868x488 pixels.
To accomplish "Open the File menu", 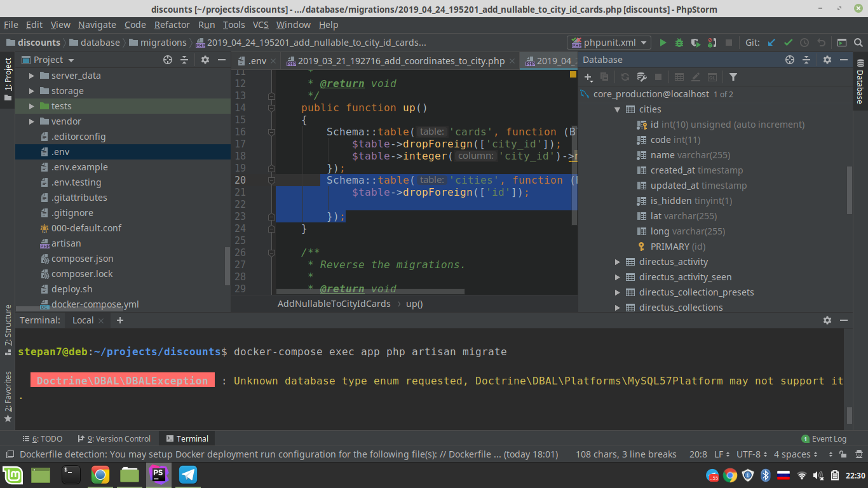I will click(11, 25).
